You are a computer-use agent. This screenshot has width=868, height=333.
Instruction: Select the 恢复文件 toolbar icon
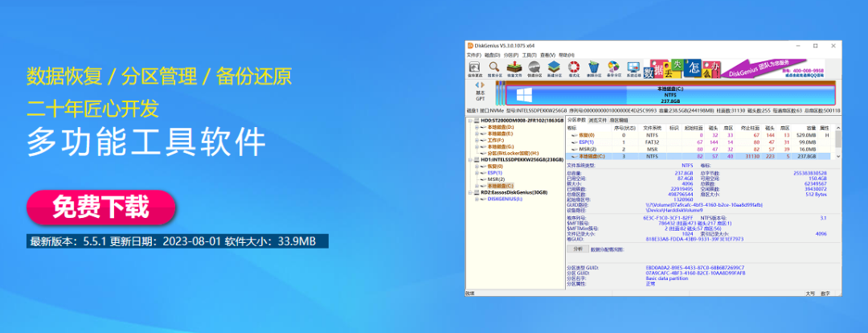514,68
